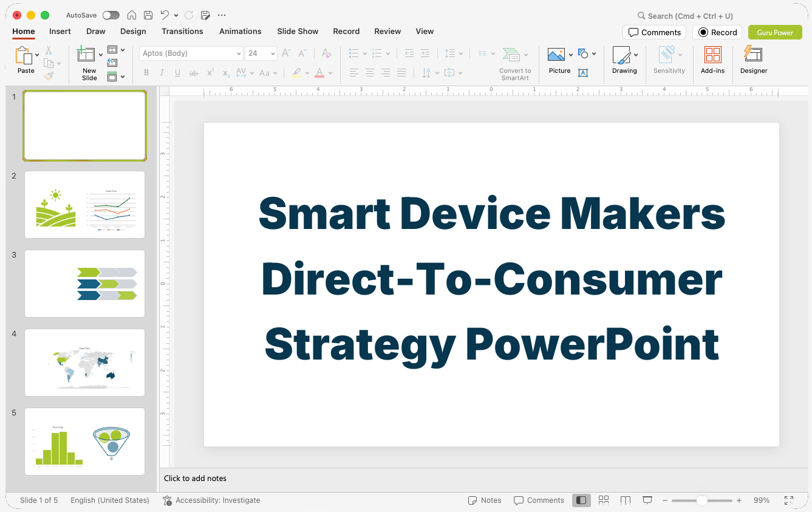
Task: Click the Undo arrow icon
Action: [x=165, y=15]
